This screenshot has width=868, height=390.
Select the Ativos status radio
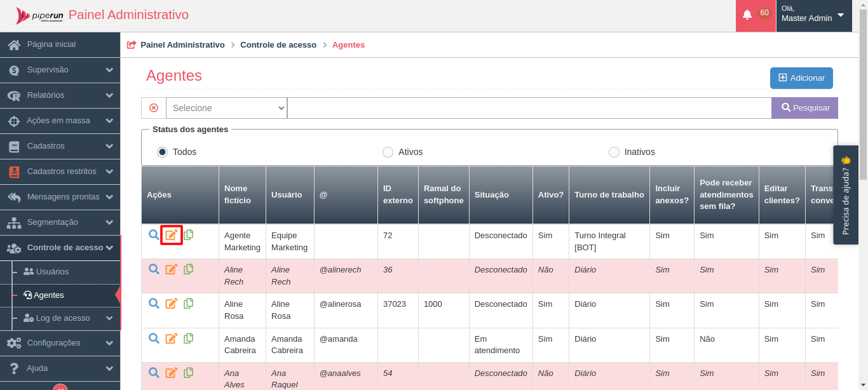coord(388,152)
